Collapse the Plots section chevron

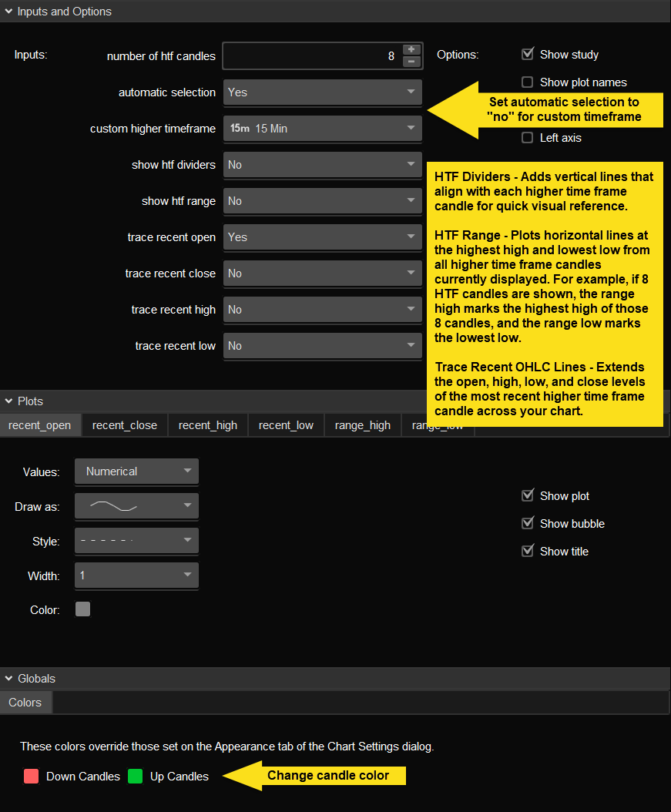click(x=8, y=401)
